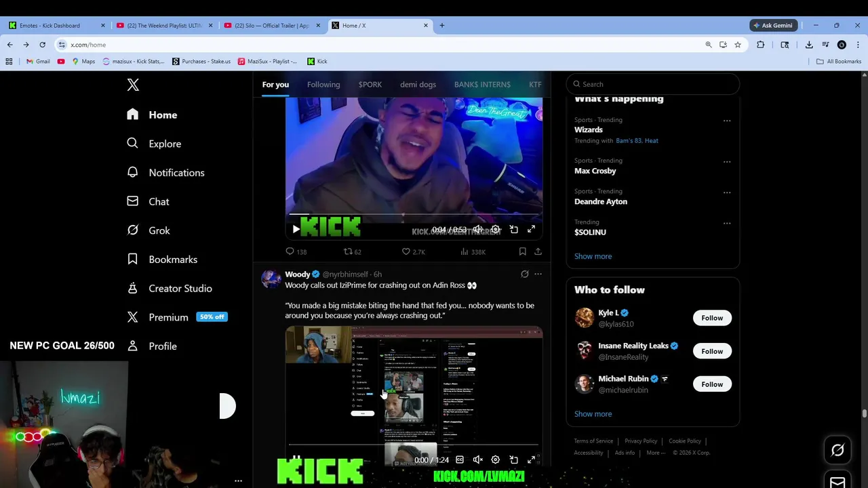Open Chrome downloads icon
Viewport: 868px width, 488px height.
click(x=809, y=45)
